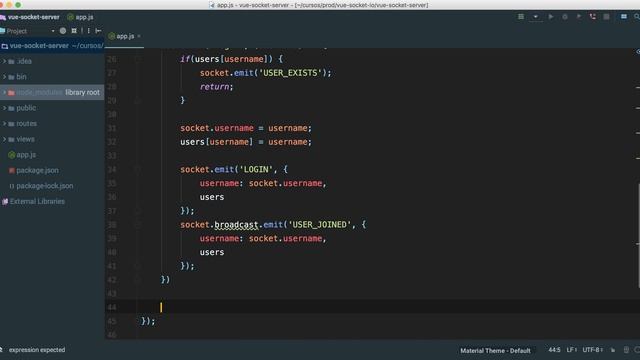Click the inspector profile icon in status bar
The height and width of the screenshot is (360, 640).
click(x=626, y=350)
